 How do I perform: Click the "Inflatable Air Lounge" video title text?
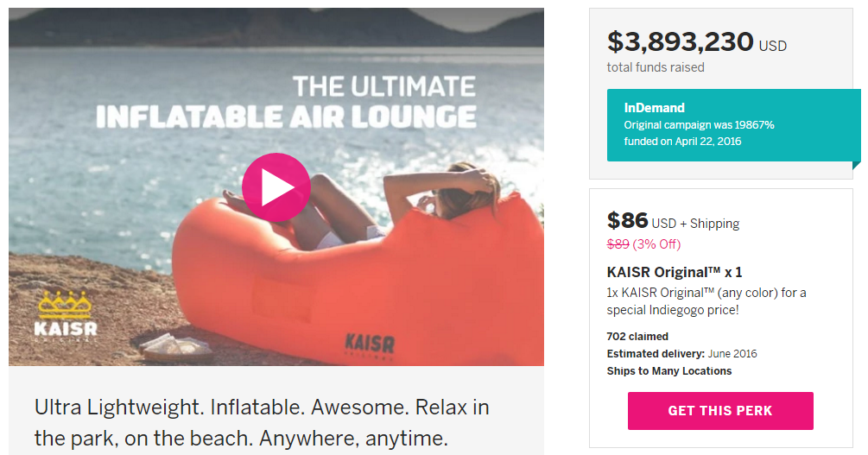click(286, 117)
